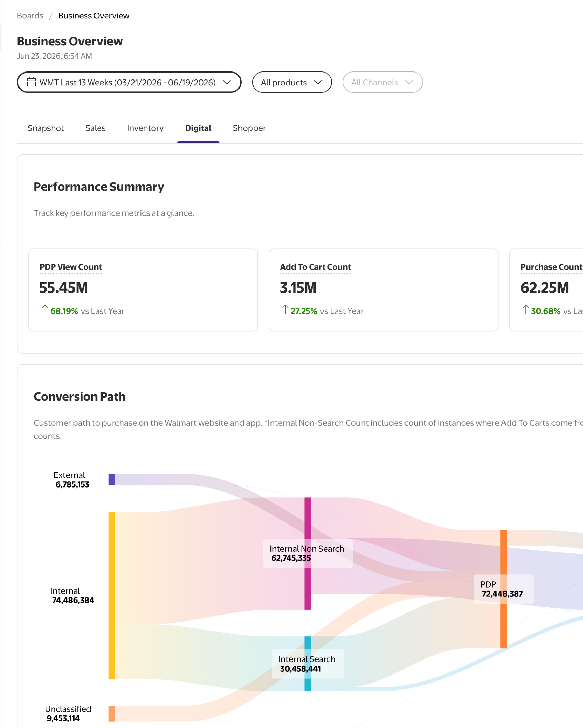Image resolution: width=583 pixels, height=728 pixels.
Task: Click the Business Overview breadcrumb
Action: 93,16
